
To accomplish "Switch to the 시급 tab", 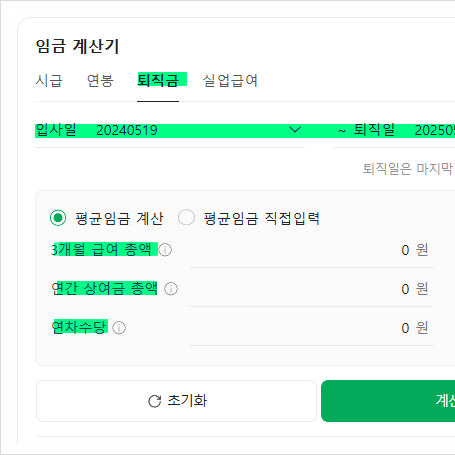I will [49, 81].
